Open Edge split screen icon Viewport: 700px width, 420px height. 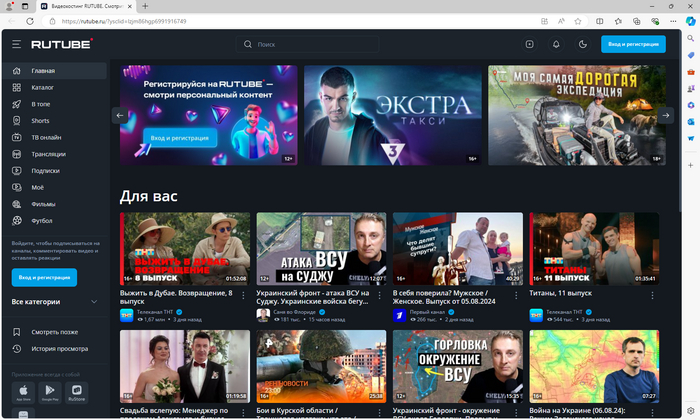click(600, 21)
